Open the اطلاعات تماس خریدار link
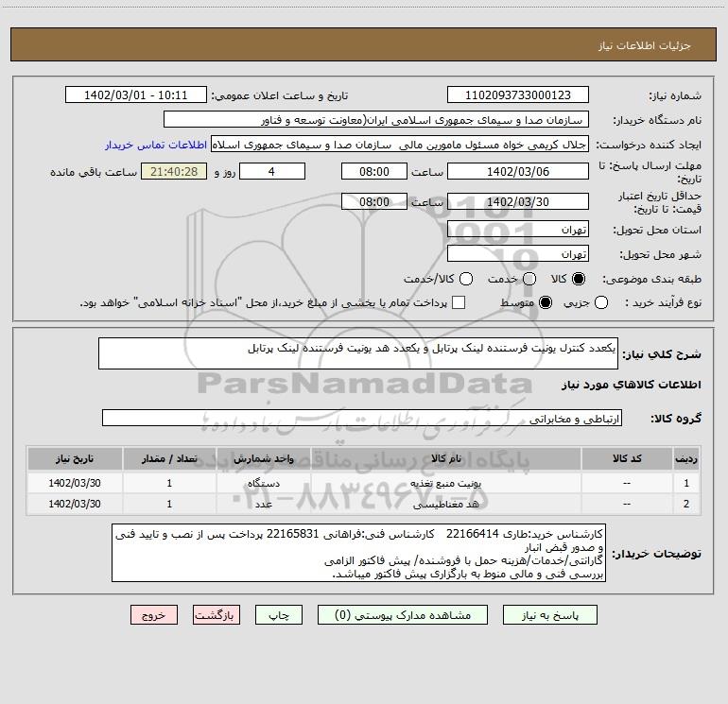The image size is (728, 704). pyautogui.click(x=156, y=145)
